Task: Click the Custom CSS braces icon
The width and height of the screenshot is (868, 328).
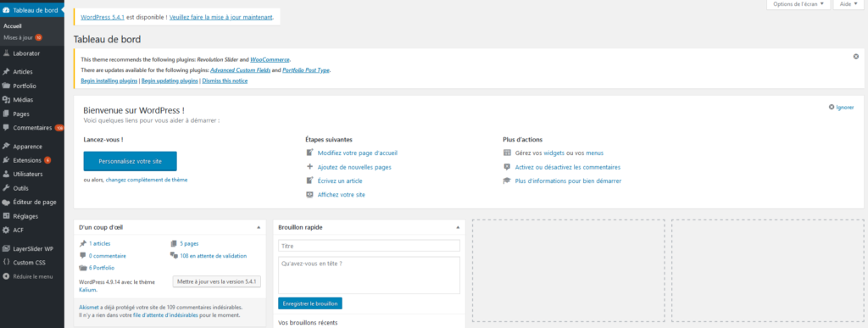Action: (x=6, y=262)
